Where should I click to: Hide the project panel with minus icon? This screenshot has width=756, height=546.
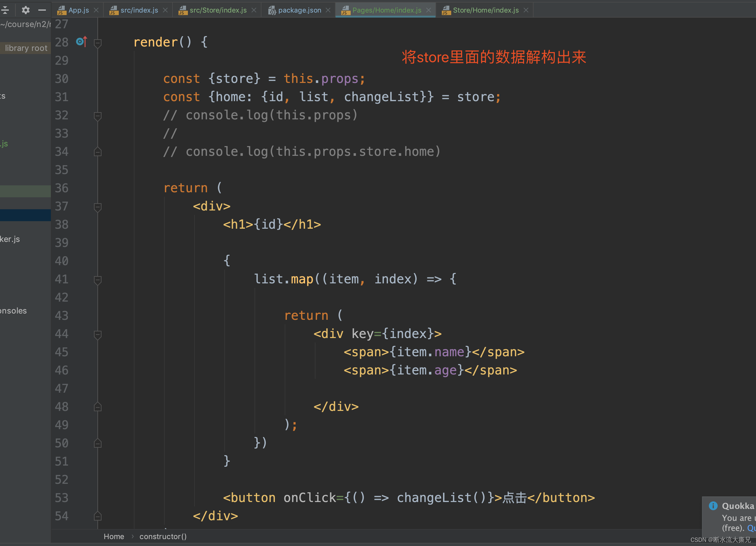[x=42, y=10]
